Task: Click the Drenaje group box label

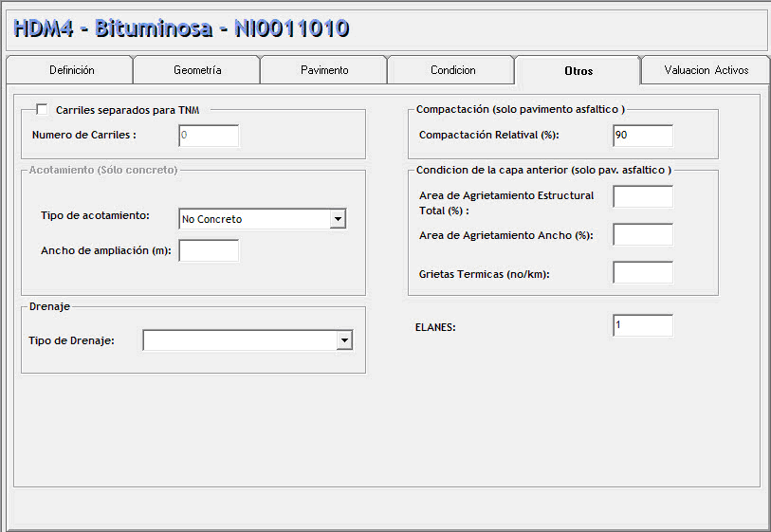Action: pyautogui.click(x=49, y=305)
